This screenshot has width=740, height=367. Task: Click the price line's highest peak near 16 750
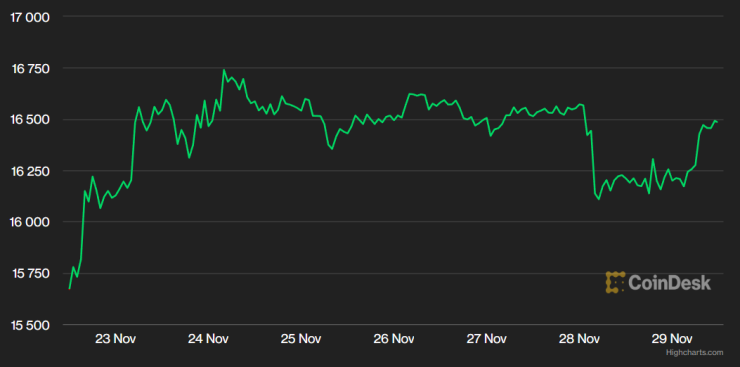coord(224,70)
